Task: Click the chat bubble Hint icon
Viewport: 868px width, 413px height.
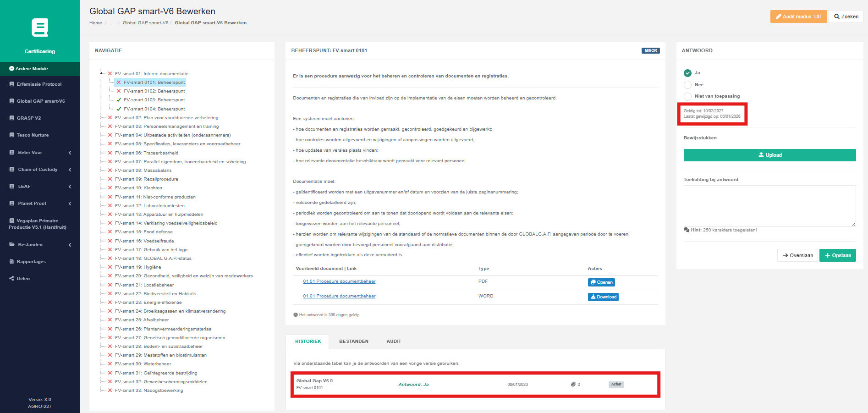Action: [x=687, y=230]
